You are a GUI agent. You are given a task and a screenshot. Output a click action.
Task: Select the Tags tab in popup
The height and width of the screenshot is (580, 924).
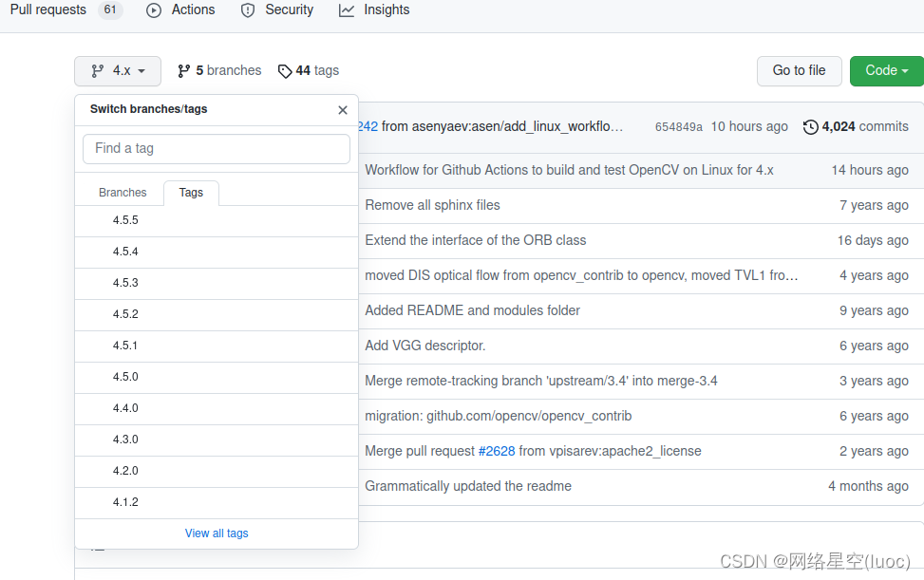coord(191,193)
